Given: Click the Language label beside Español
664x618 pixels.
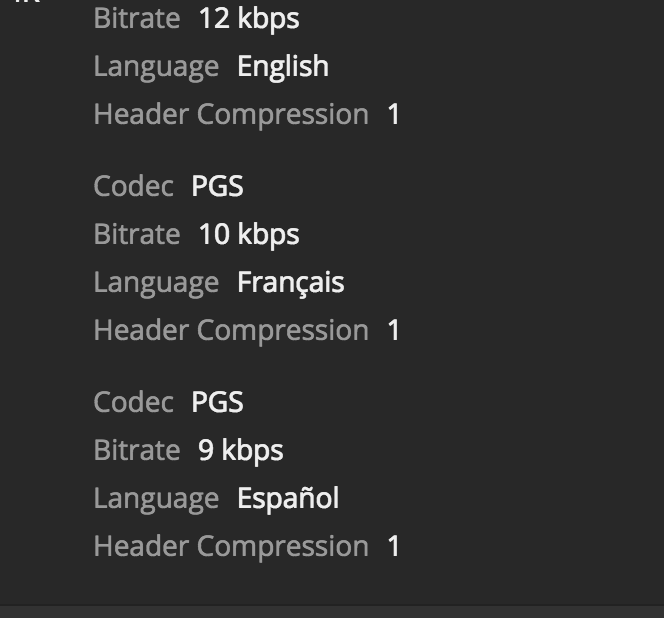Looking at the screenshot, I should pos(155,499).
